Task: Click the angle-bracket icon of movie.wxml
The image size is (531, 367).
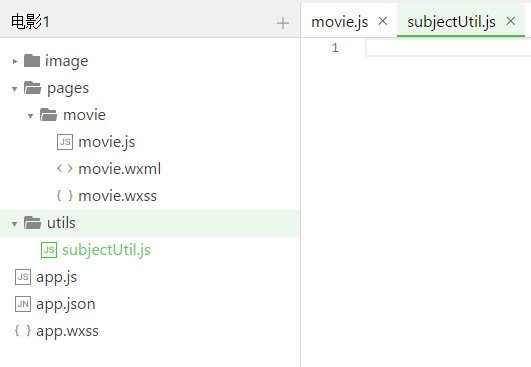Action: point(65,169)
